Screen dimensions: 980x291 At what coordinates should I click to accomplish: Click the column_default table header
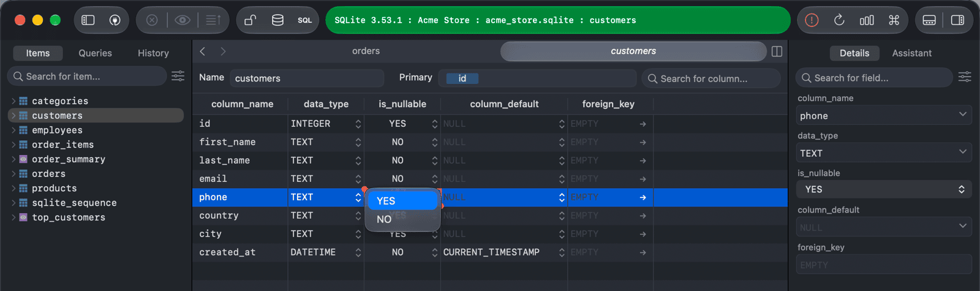tap(504, 104)
